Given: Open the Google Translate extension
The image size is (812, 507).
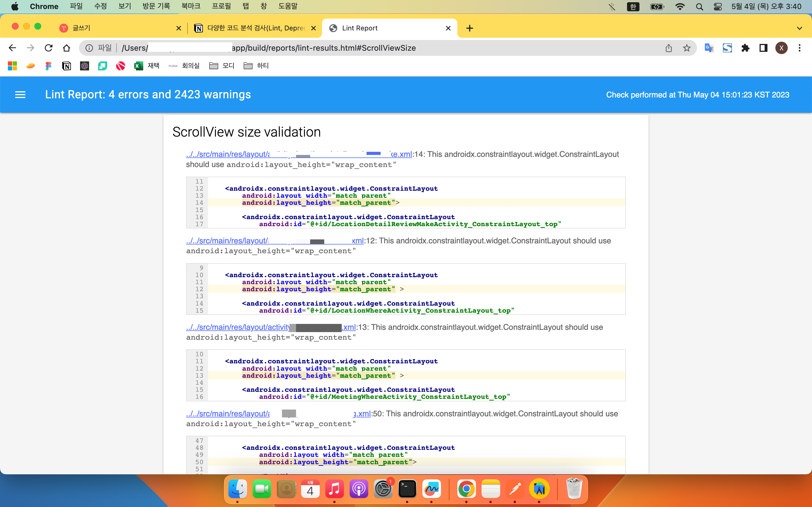Looking at the screenshot, I should click(709, 48).
